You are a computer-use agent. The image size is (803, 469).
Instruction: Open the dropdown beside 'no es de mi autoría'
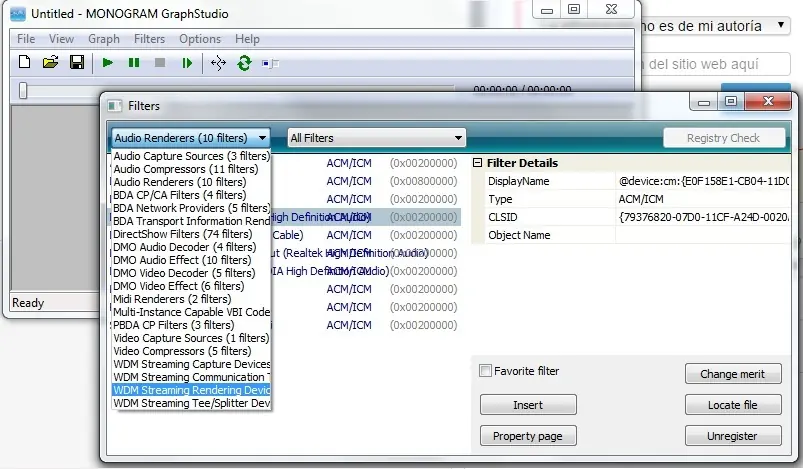[x=780, y=25]
